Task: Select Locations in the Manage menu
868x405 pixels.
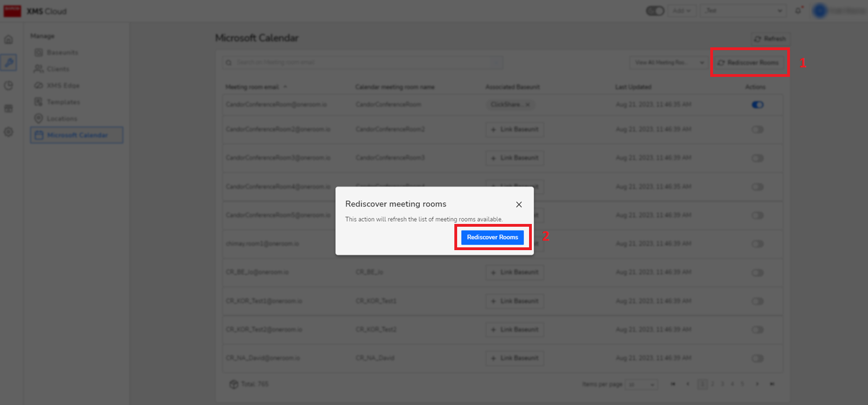Action: [x=61, y=119]
